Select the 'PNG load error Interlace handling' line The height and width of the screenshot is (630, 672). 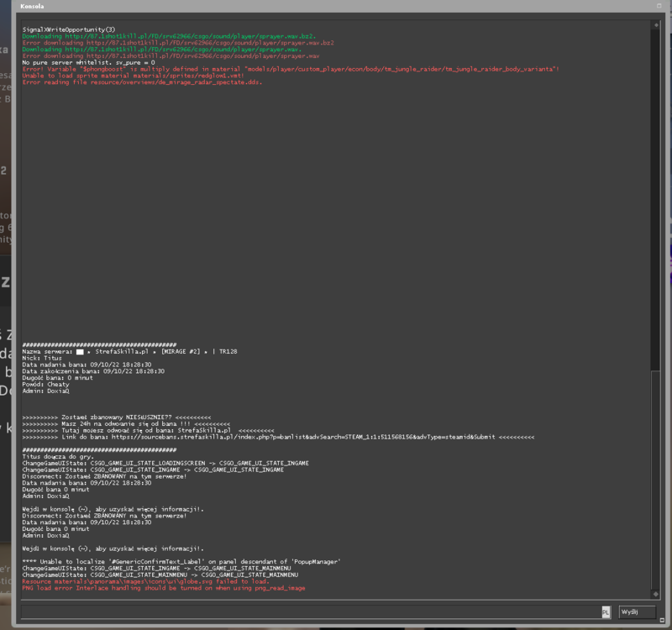164,589
